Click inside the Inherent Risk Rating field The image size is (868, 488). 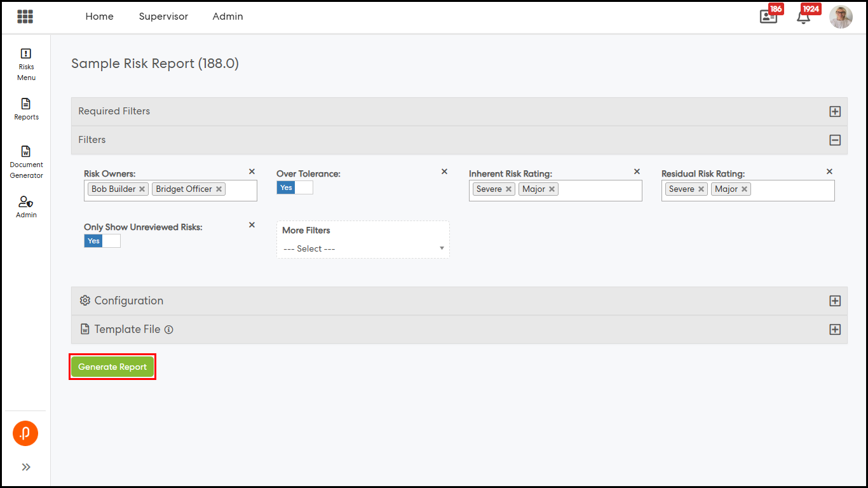[599, 189]
